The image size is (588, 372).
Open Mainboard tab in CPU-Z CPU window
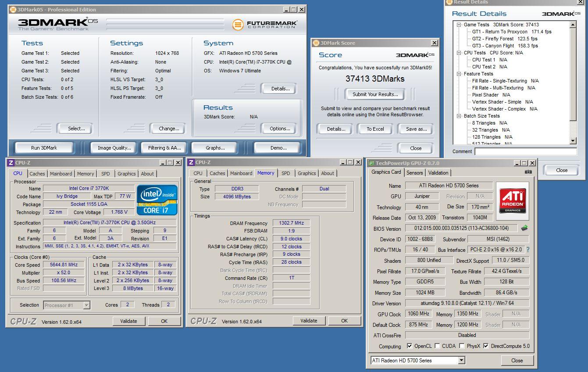pos(61,174)
